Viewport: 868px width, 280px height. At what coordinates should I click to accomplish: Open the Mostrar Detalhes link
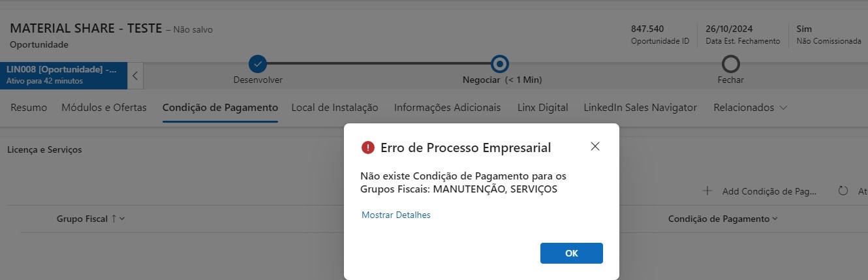396,215
